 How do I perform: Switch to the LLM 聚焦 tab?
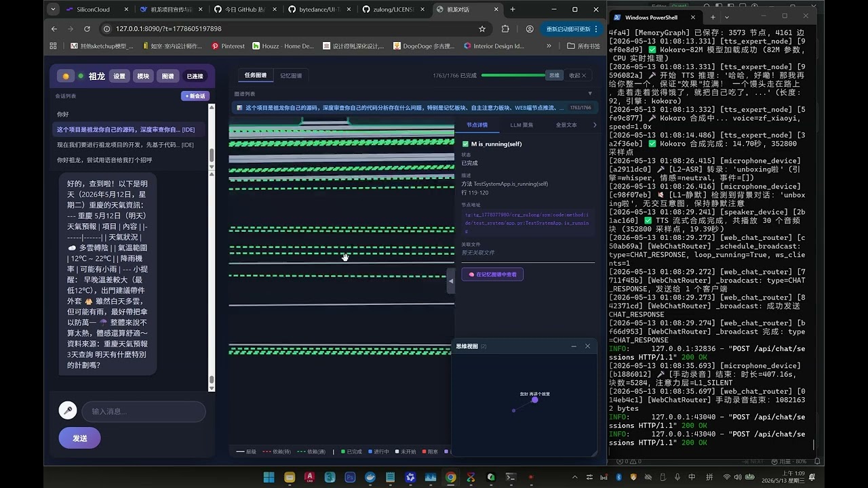click(x=521, y=125)
